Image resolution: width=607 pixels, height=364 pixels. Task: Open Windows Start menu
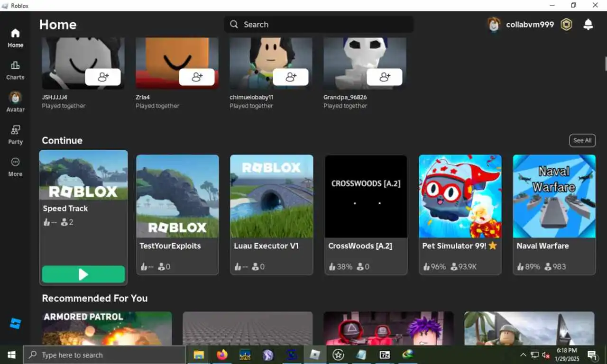pos(11,355)
